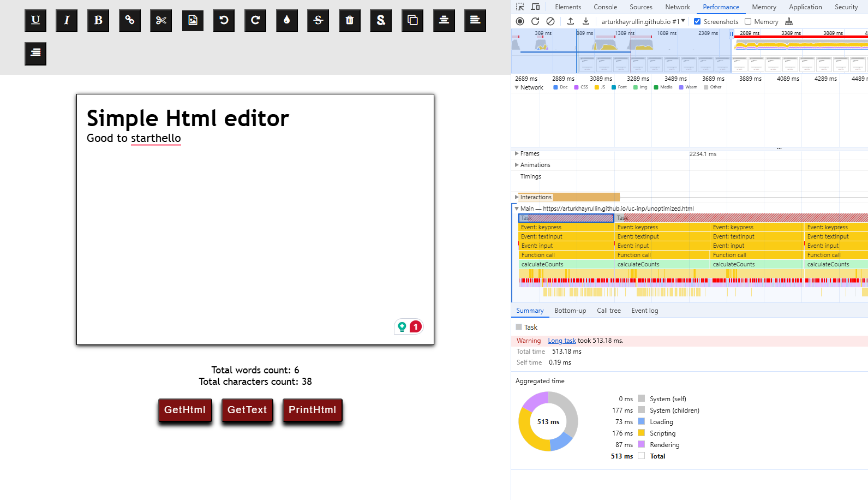Collapse the Network track
The height and width of the screenshot is (500, 868).
click(x=517, y=87)
